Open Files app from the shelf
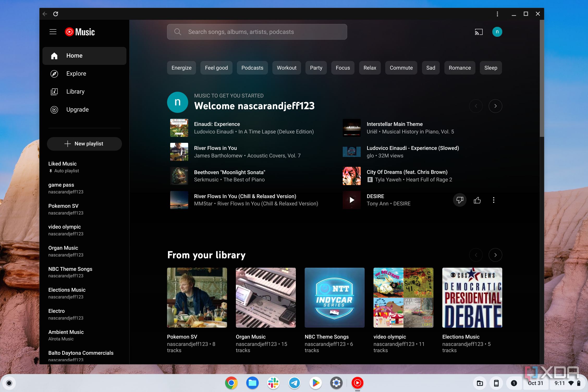Viewport: 588px width, 392px height. pos(252,383)
